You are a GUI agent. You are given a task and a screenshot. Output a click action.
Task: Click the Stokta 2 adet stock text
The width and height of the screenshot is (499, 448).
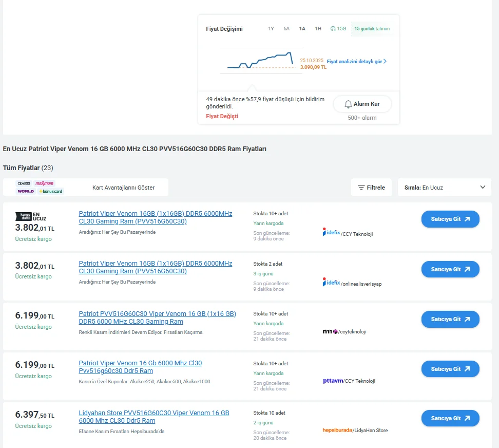[x=267, y=264]
